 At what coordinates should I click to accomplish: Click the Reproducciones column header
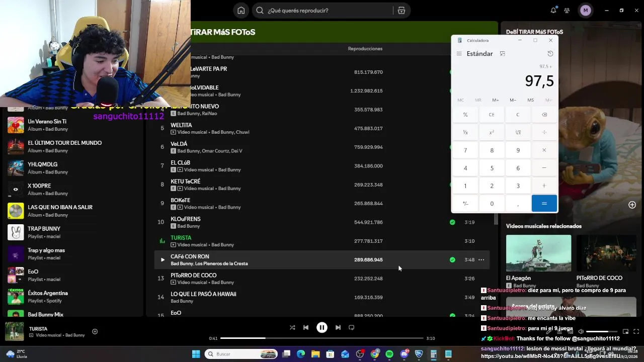point(365,49)
